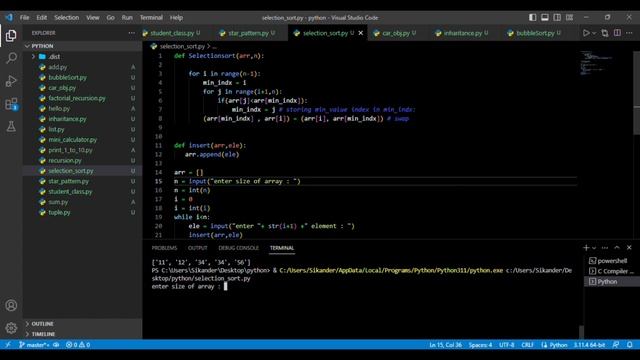Open the Selection menu
The height and width of the screenshot is (360, 640).
(67, 18)
